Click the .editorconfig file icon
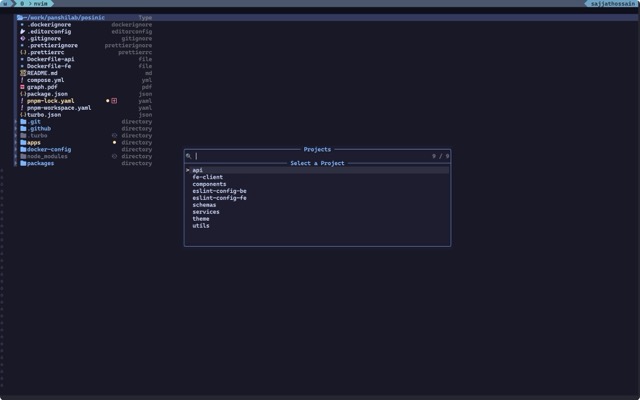This screenshot has height=400, width=640. (22, 31)
